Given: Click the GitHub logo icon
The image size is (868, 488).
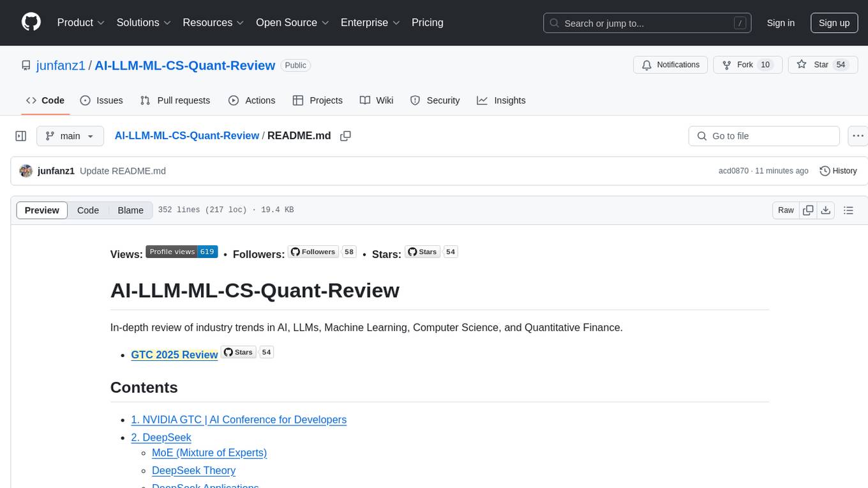Looking at the screenshot, I should [x=31, y=22].
